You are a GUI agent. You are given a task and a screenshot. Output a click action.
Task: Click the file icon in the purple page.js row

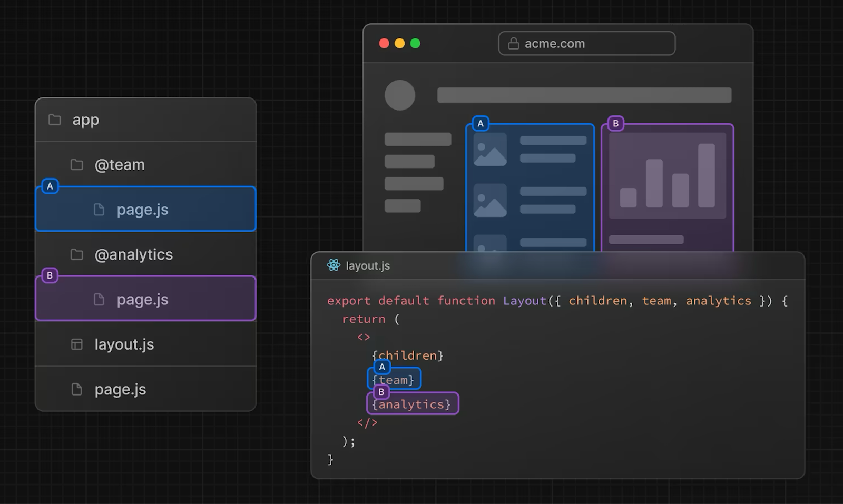click(99, 300)
